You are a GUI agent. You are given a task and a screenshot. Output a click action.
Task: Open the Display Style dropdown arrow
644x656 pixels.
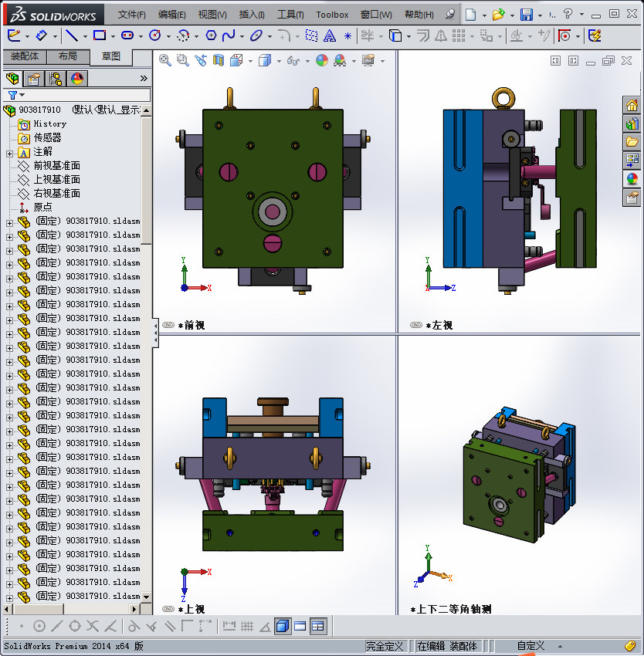coord(279,62)
